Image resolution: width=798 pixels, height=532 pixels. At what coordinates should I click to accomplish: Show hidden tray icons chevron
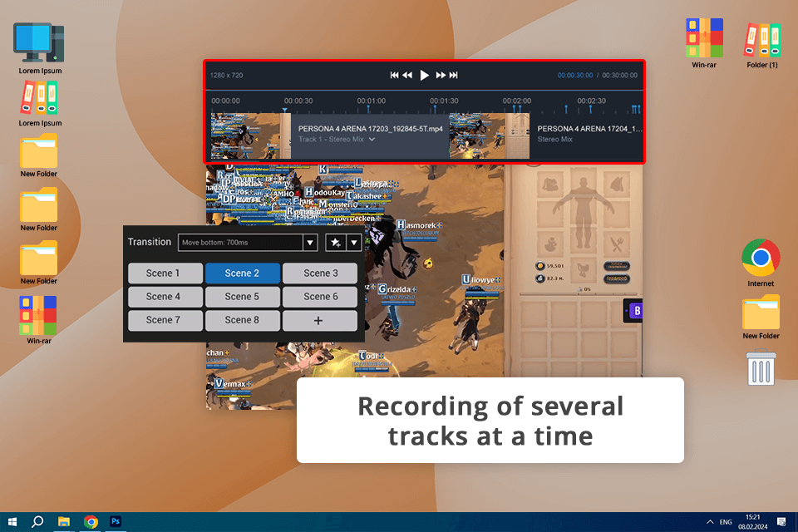[710, 522]
